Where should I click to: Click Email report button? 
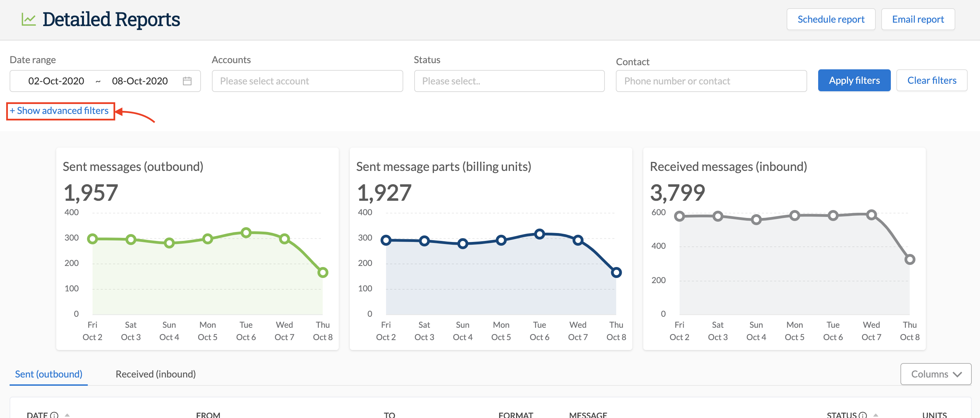pyautogui.click(x=918, y=20)
